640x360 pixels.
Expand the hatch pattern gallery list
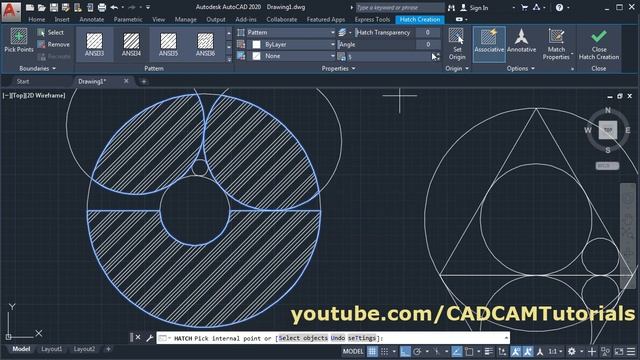pyautogui.click(x=229, y=59)
